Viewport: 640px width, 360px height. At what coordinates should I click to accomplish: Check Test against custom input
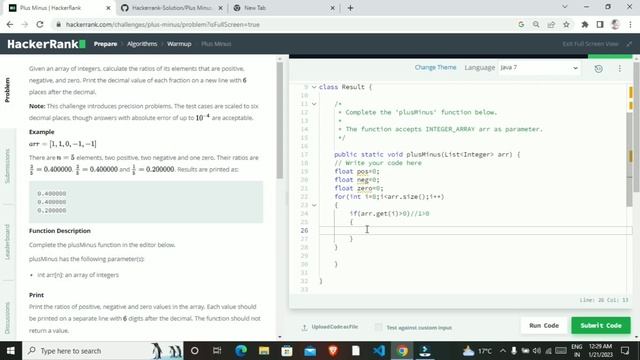click(x=379, y=327)
